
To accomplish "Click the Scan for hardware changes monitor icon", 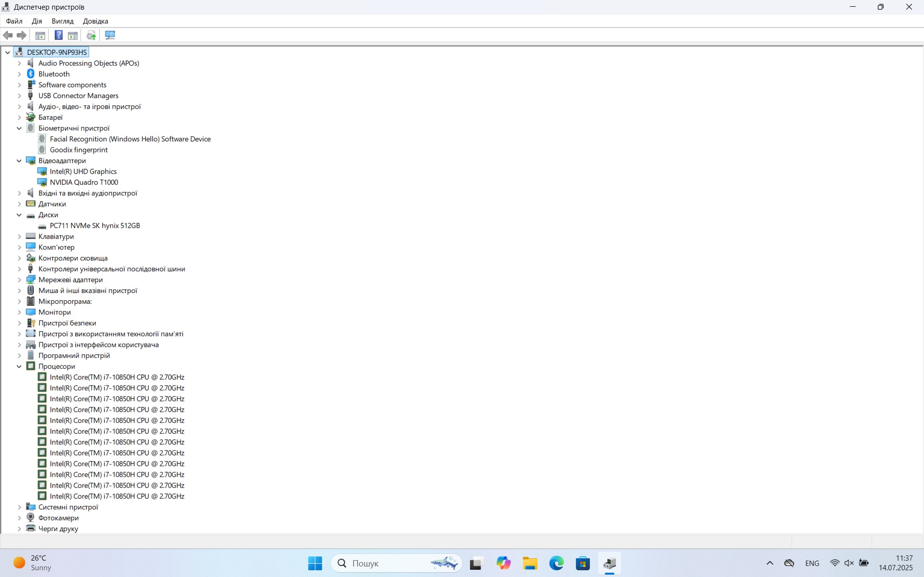I will tap(110, 35).
